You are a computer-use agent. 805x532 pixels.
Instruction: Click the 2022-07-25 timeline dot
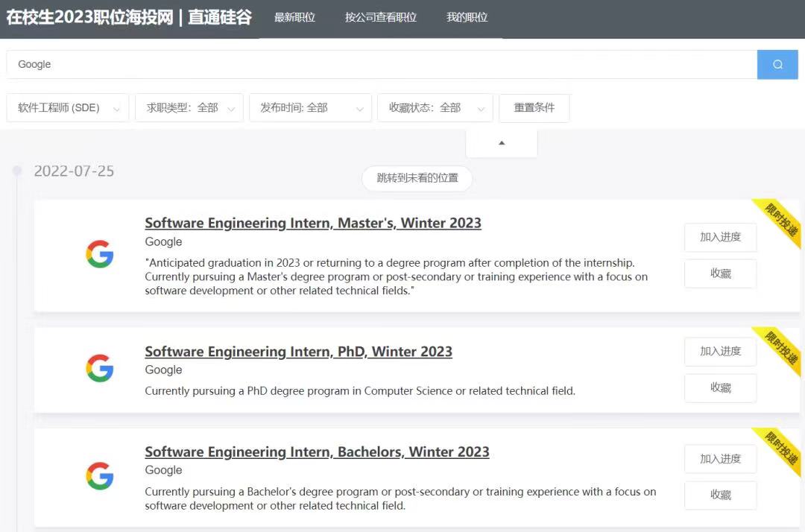[17, 171]
